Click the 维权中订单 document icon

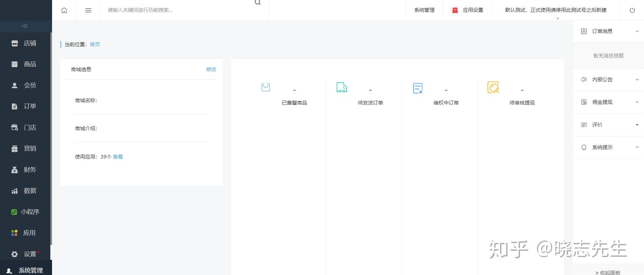pos(418,88)
